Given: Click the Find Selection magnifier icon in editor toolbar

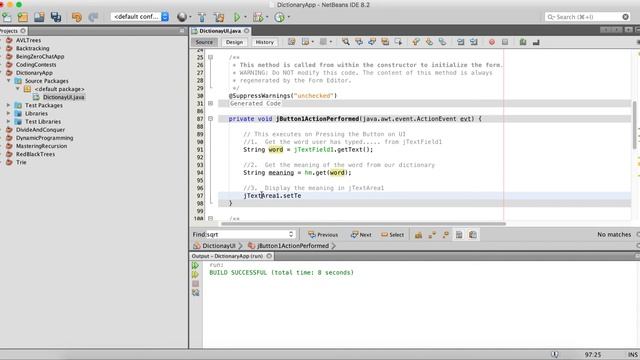Looking at the screenshot, I should coord(345,42).
